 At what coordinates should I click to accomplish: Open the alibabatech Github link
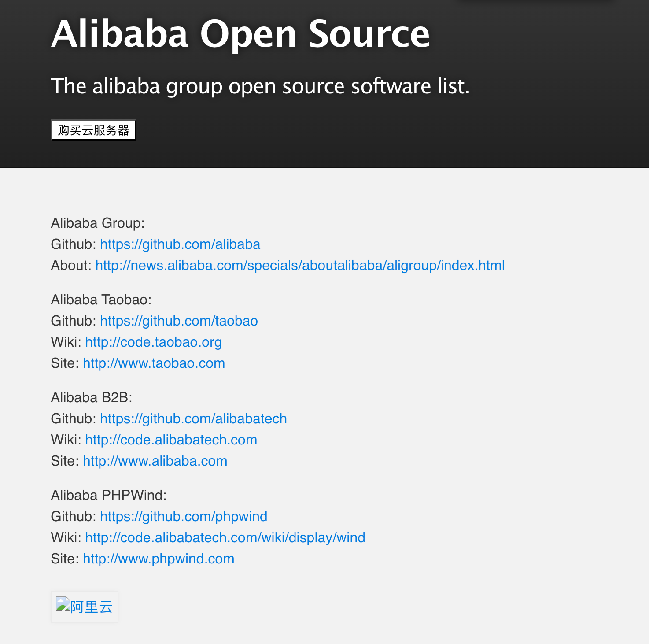tap(193, 418)
